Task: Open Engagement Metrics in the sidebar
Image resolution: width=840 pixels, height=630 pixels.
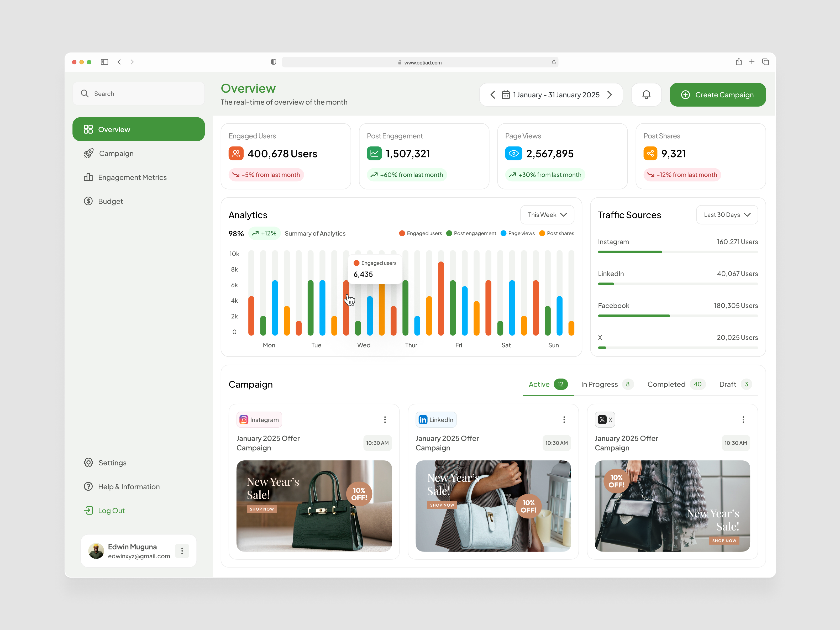Action: click(x=132, y=177)
